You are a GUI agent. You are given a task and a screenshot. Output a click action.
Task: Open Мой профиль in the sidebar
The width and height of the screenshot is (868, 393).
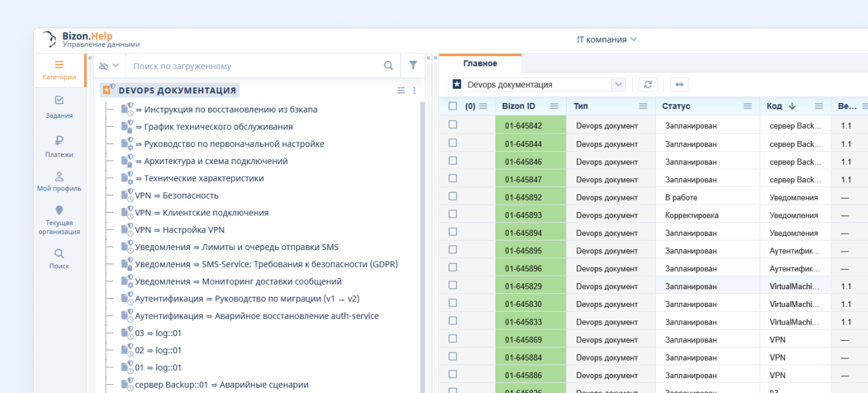[x=59, y=182]
